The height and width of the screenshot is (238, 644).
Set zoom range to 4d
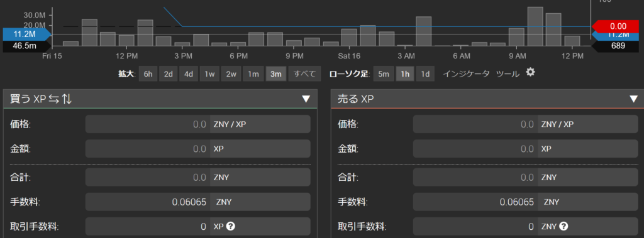coord(189,74)
